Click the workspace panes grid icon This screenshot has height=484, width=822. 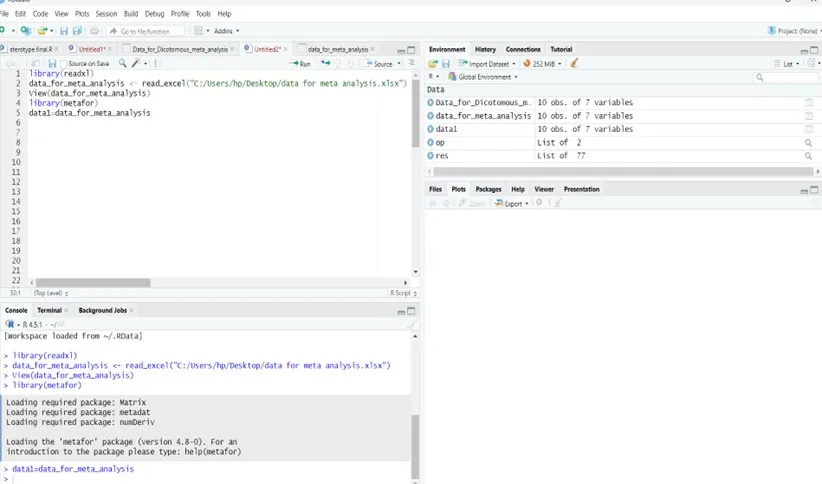pyautogui.click(x=198, y=31)
